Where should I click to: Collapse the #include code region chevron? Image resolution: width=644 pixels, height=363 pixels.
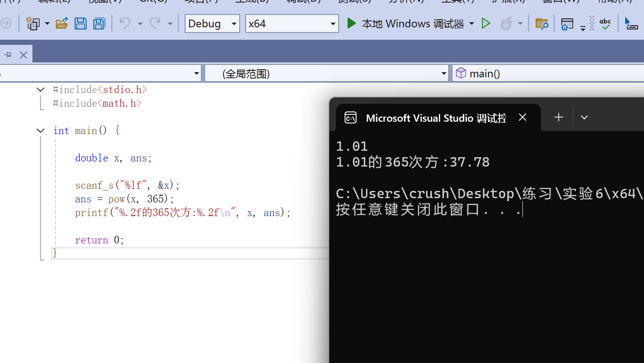click(x=41, y=89)
